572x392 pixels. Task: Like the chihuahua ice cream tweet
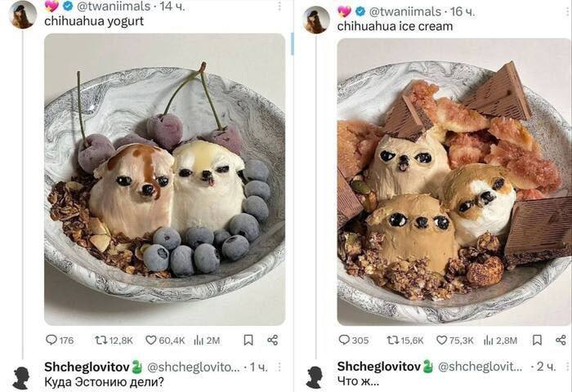pos(455,341)
